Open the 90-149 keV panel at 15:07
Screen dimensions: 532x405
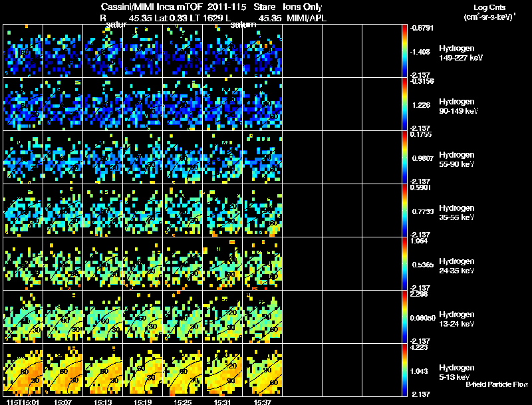[x=63, y=104]
